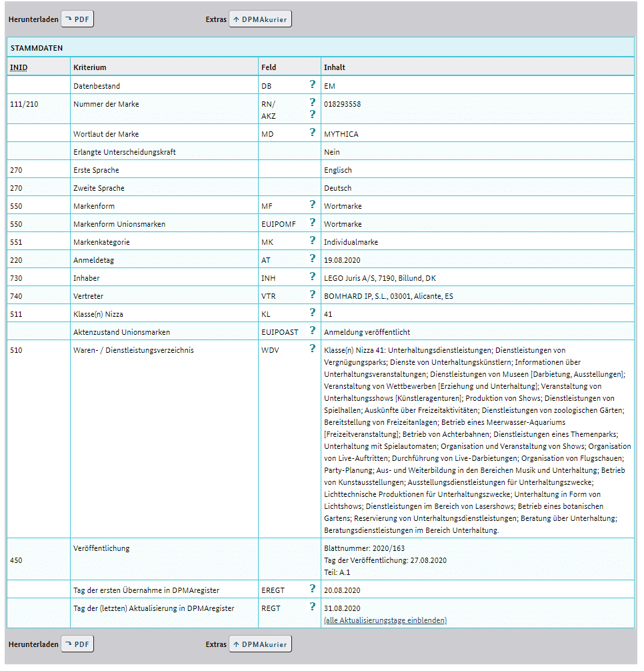Click Nizza class value 41
Image resolution: width=644 pixels, height=671 pixels.
[x=328, y=314]
